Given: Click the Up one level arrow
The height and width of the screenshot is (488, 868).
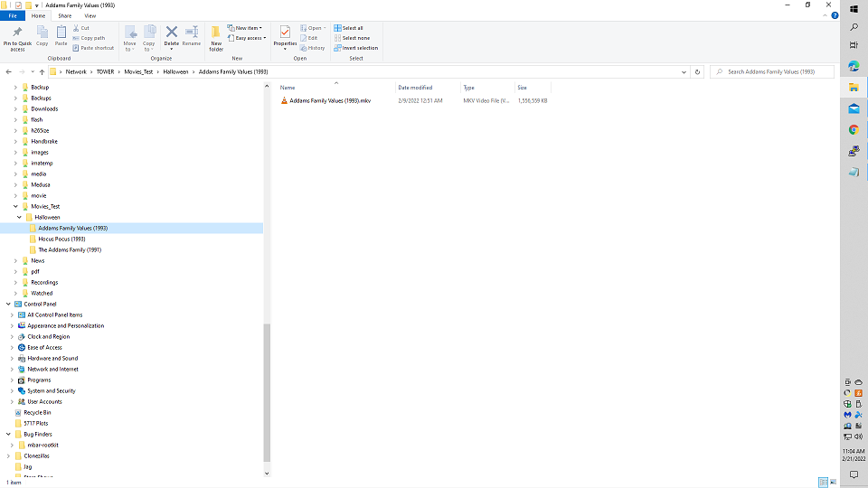Looking at the screenshot, I should click(x=42, y=71).
